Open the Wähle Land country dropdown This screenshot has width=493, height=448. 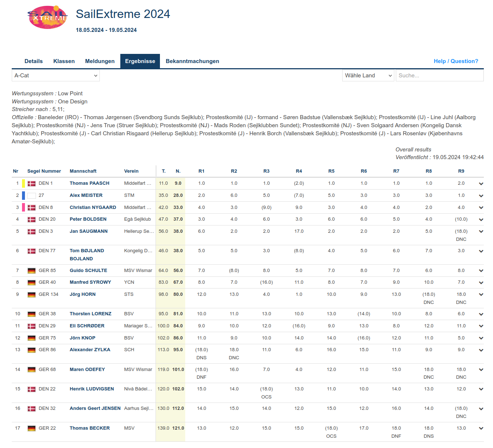point(368,76)
